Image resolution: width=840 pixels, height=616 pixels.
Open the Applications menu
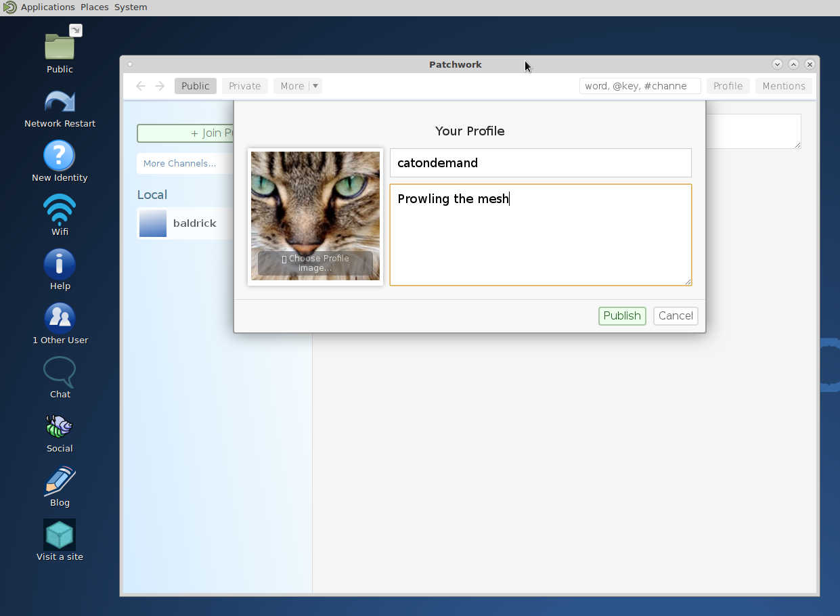pos(47,7)
